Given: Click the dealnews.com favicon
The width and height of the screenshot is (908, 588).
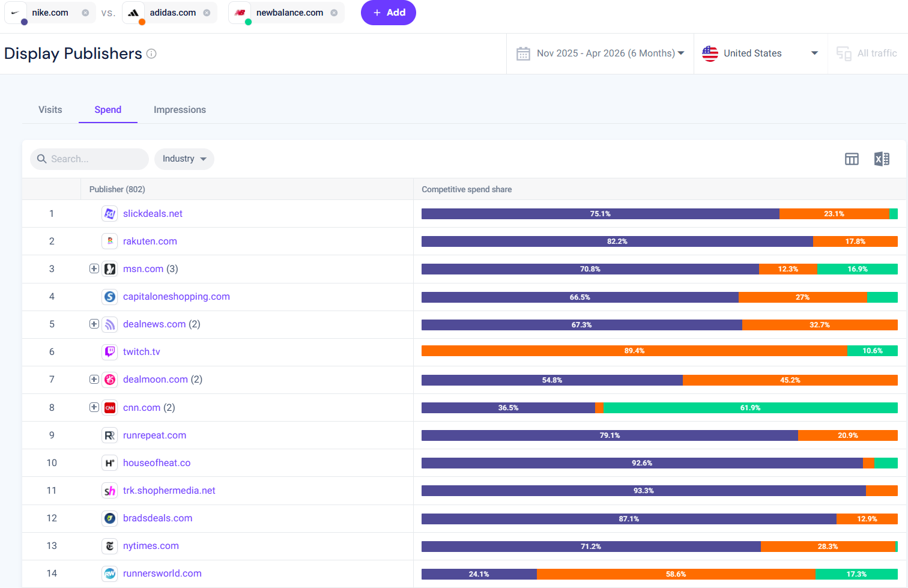Looking at the screenshot, I should coord(110,324).
